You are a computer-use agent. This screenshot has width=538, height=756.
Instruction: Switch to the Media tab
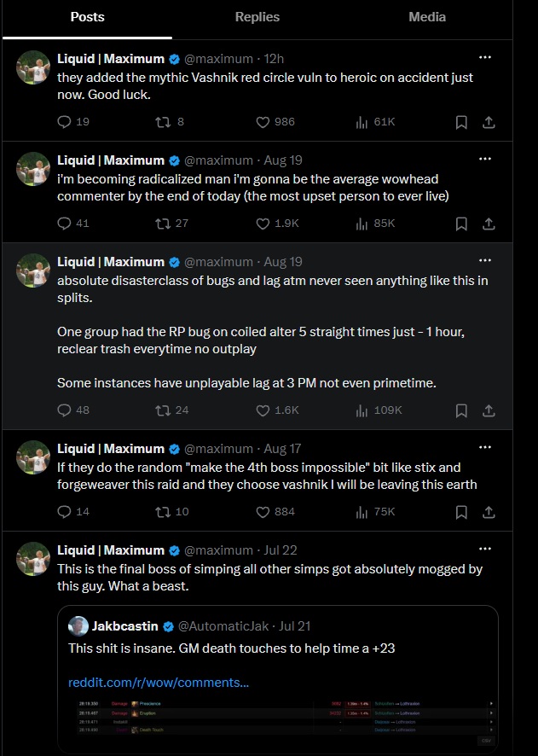point(427,17)
